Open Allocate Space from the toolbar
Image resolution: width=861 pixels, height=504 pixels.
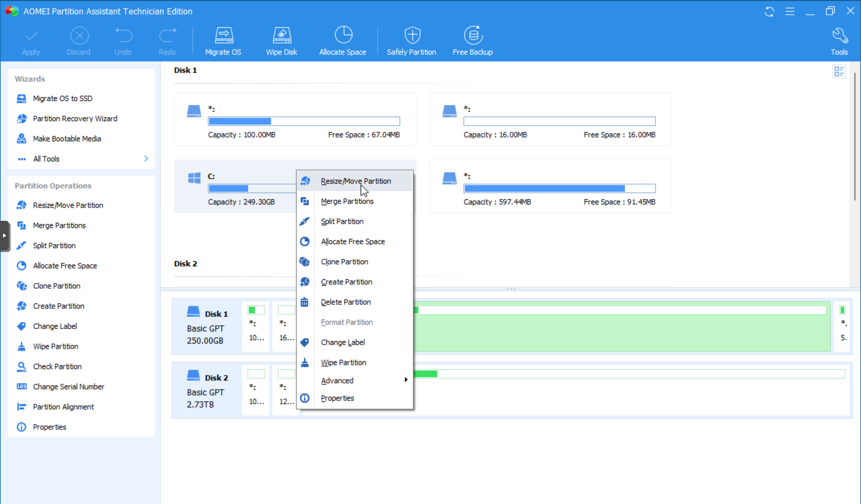343,41
